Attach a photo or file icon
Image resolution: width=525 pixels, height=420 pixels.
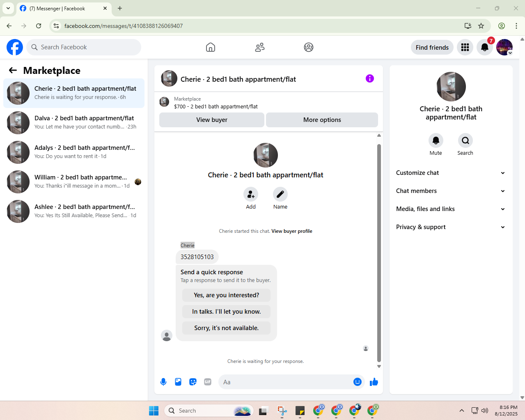[x=178, y=382]
